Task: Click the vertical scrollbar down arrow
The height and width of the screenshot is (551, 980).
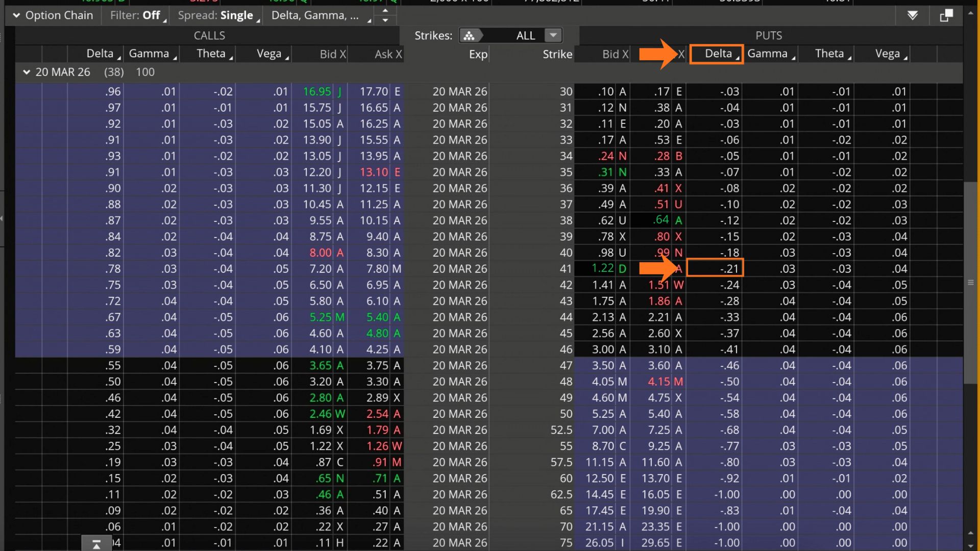Action: tap(970, 545)
